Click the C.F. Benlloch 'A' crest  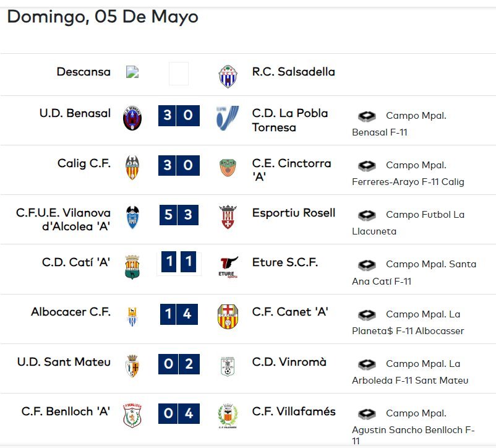pyautogui.click(x=132, y=416)
